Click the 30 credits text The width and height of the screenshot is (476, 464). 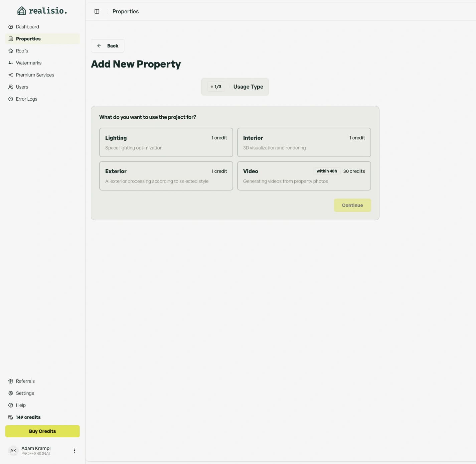[354, 171]
